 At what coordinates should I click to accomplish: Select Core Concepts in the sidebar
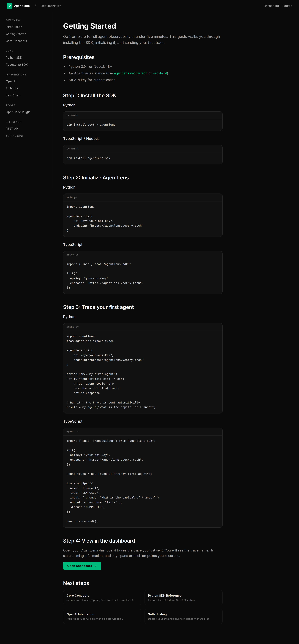coord(16,41)
